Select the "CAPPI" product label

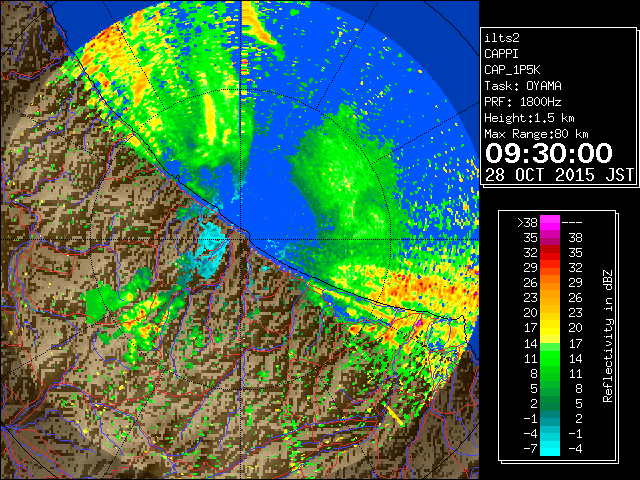pyautogui.click(x=501, y=54)
